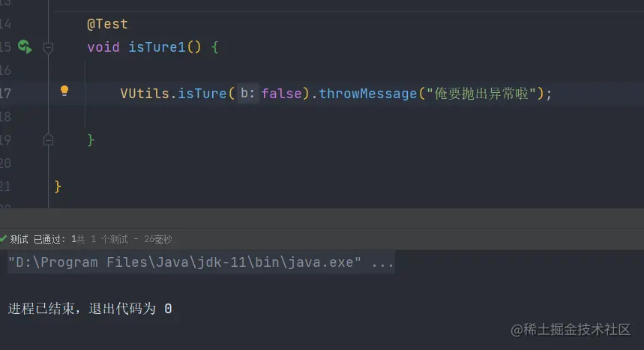Screen dimensions: 644x350
Task: Expand the java.exe command line output
Action: coord(201,262)
